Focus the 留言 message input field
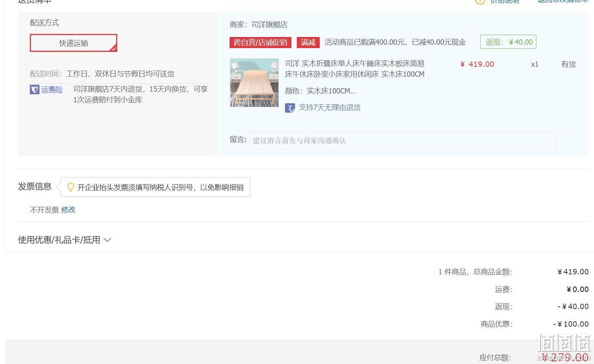Screen dimensions: 594x364 tap(403, 141)
